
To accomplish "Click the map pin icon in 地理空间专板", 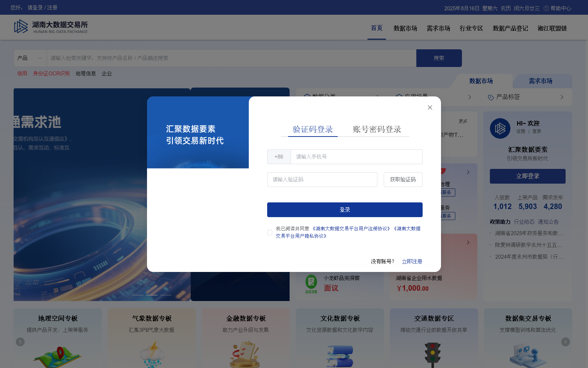I will [x=58, y=356].
